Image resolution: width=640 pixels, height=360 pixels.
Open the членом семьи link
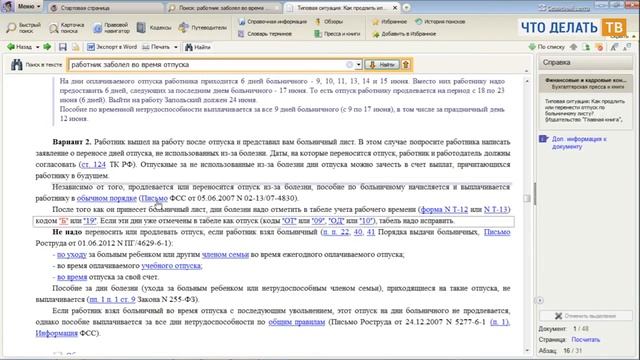[x=225, y=255]
